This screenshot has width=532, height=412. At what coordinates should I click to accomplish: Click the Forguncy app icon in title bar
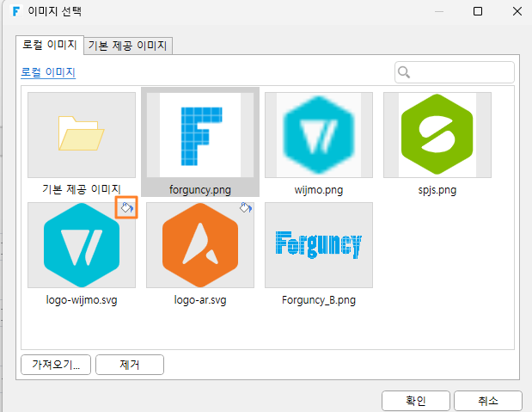point(16,11)
